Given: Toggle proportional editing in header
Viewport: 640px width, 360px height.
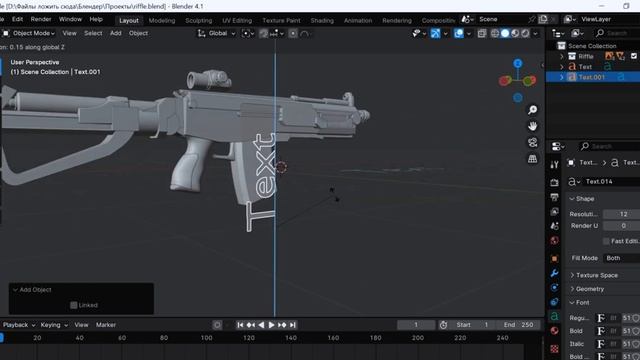Looking at the screenshot, I should click(293, 33).
